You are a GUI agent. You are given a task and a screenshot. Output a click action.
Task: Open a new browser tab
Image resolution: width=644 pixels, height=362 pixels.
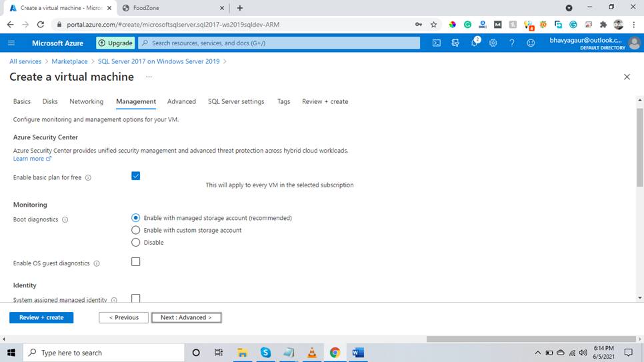(x=240, y=8)
